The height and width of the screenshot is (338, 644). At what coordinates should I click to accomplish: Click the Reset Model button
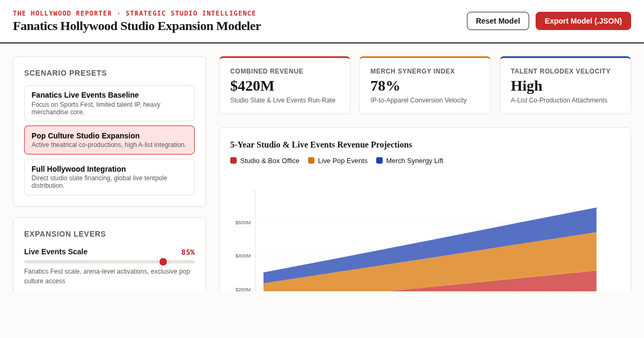498,21
